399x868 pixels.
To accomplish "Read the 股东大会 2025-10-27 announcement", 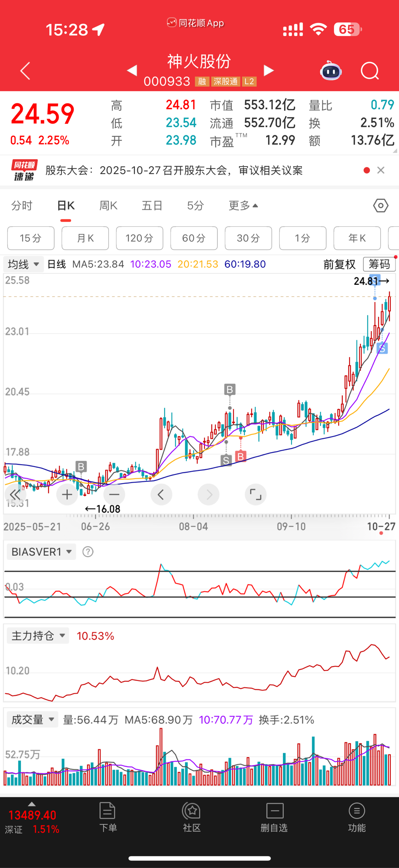I will tap(174, 170).
